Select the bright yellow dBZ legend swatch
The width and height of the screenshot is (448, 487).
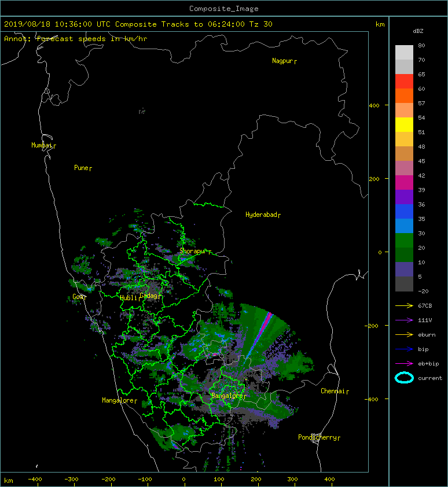(404, 125)
